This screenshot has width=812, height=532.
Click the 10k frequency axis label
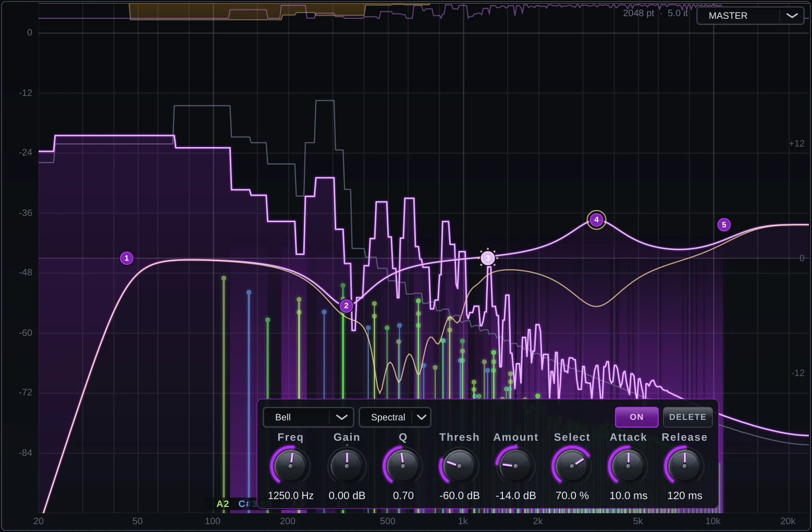coord(712,521)
